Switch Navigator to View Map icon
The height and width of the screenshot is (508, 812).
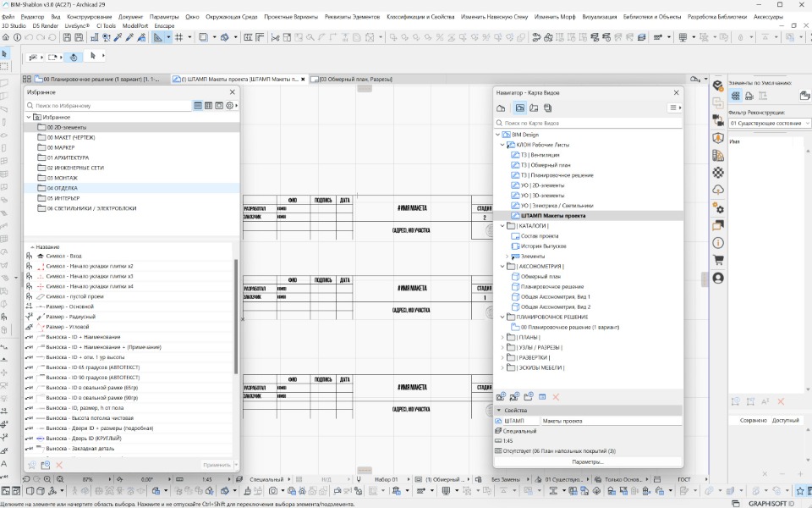point(520,108)
